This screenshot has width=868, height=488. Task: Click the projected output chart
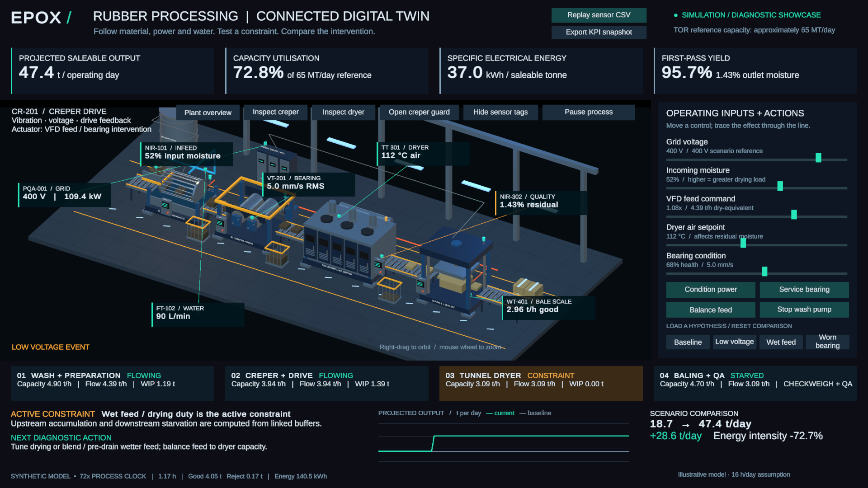504,442
